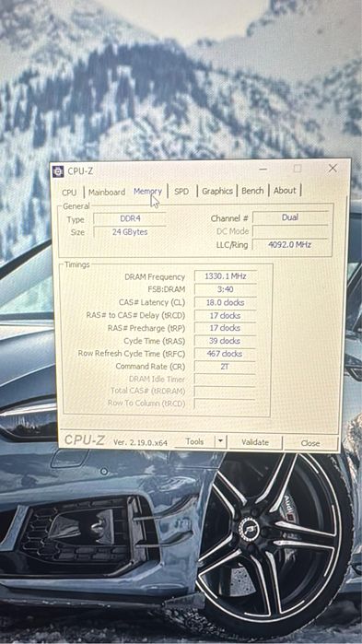The image size is (362, 644).
Task: Click the Ver. 2.19.0.x64 version text
Action: pyautogui.click(x=140, y=442)
